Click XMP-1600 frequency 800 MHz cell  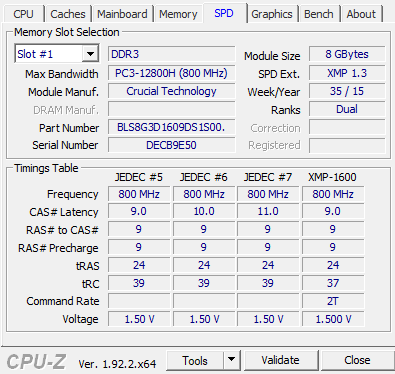click(333, 194)
